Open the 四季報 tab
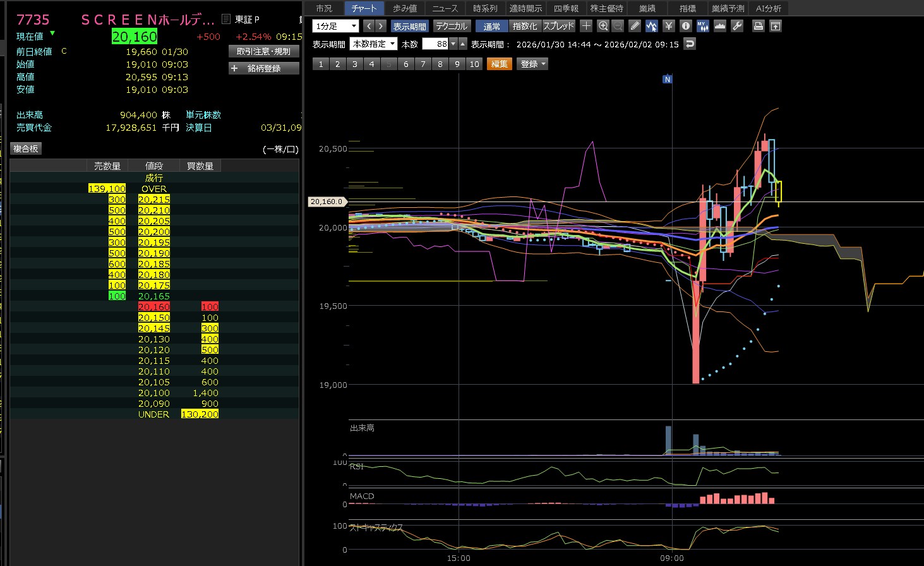This screenshot has width=924, height=566. 566,8
